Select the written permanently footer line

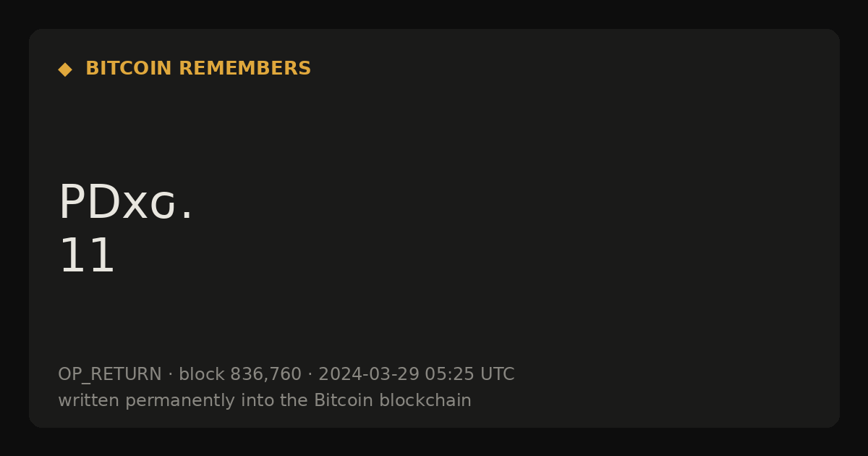265,401
